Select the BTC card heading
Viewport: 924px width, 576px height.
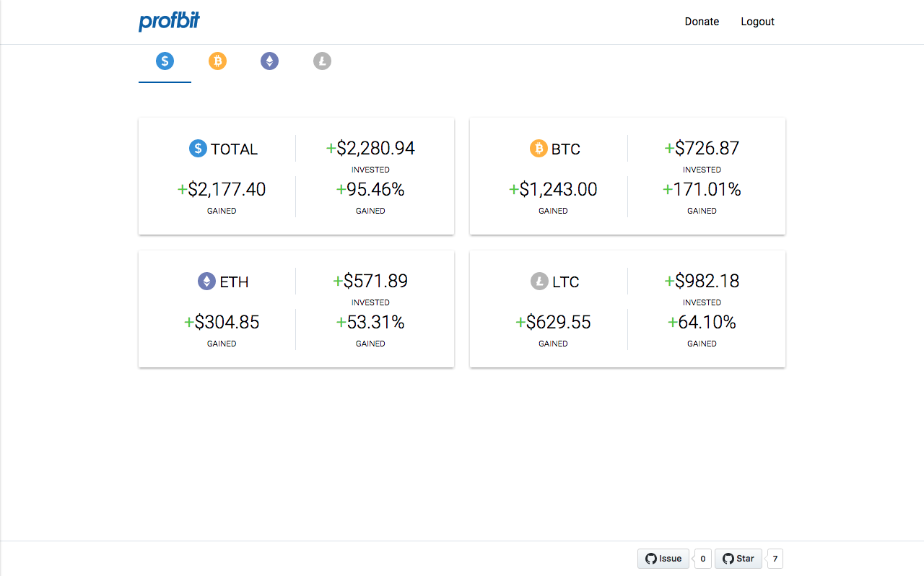[566, 149]
